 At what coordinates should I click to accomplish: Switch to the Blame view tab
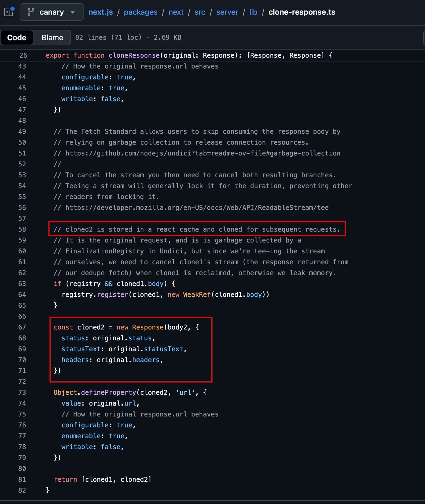click(52, 38)
